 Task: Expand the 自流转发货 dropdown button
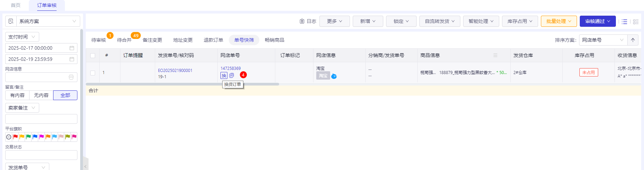[x=440, y=21]
